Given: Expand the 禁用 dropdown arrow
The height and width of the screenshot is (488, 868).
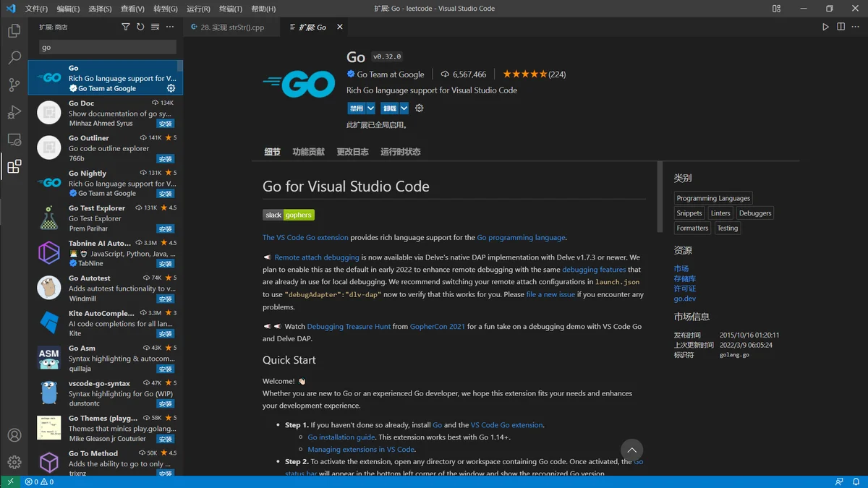Looking at the screenshot, I should 371,108.
